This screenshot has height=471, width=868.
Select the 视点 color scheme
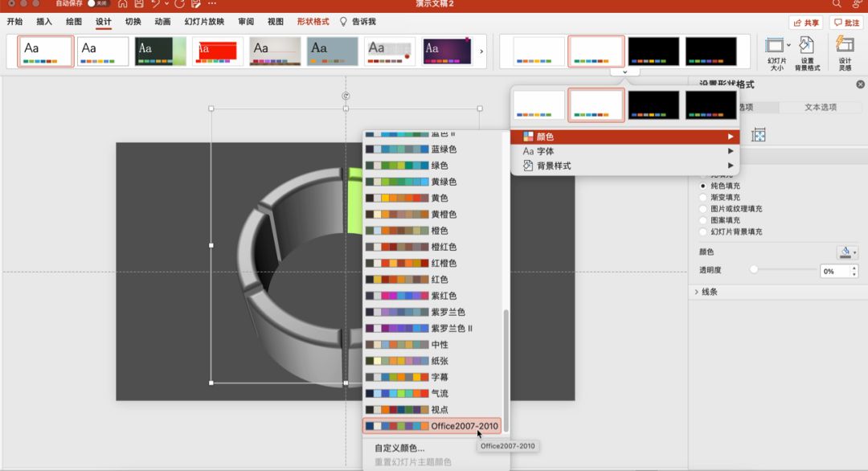(x=432, y=410)
